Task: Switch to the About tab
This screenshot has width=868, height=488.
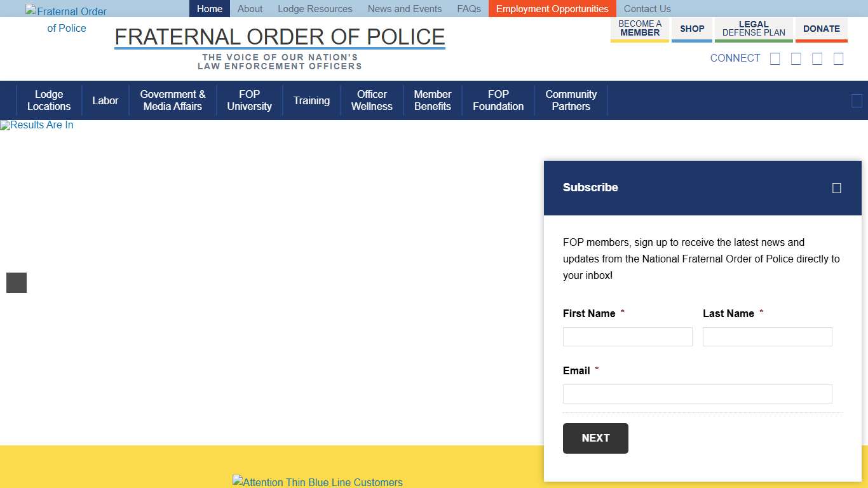Action: [x=250, y=8]
